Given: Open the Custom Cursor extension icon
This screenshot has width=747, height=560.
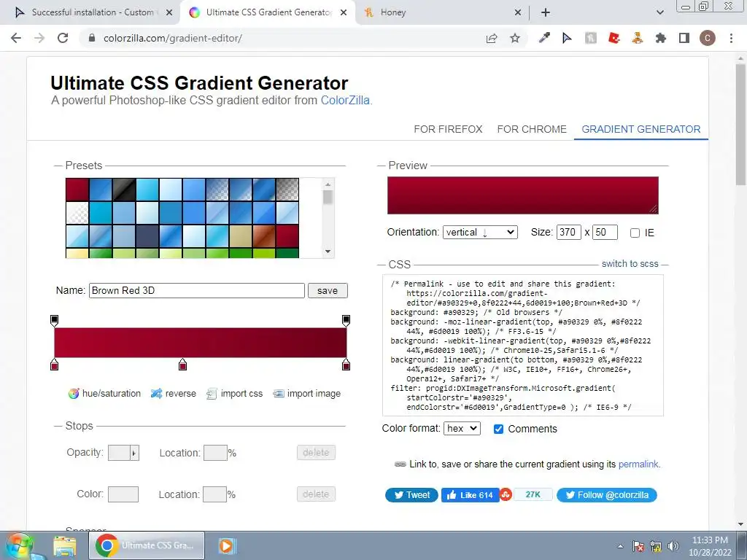Looking at the screenshot, I should 567,38.
